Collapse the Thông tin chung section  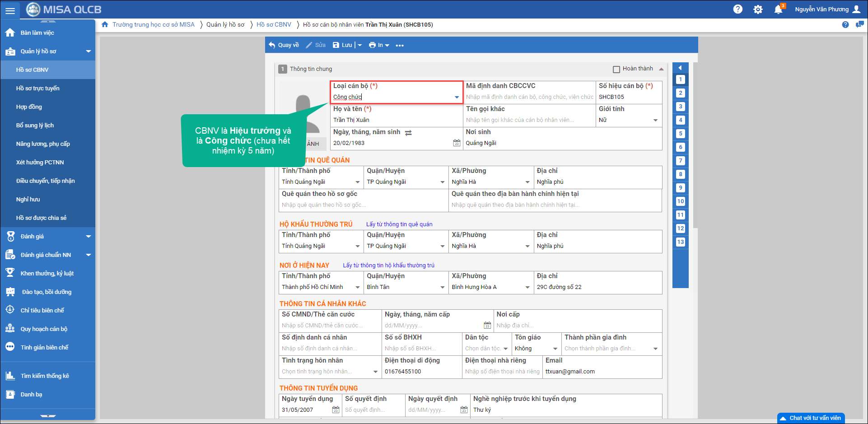(x=661, y=69)
